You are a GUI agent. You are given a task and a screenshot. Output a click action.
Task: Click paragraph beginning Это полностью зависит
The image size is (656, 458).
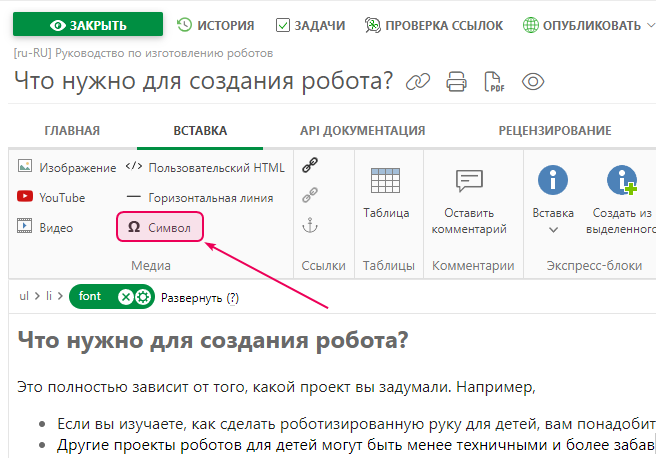[x=276, y=387]
